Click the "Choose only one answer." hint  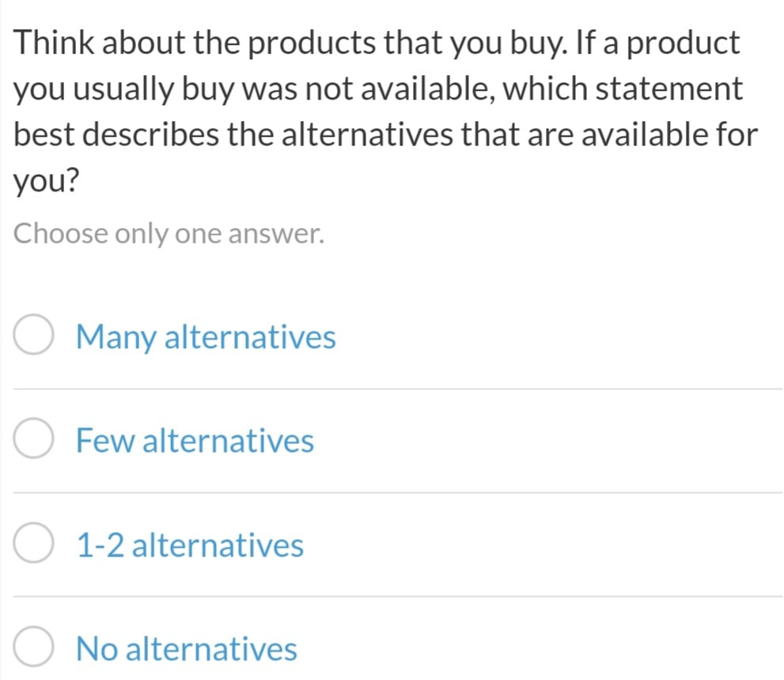click(x=169, y=234)
